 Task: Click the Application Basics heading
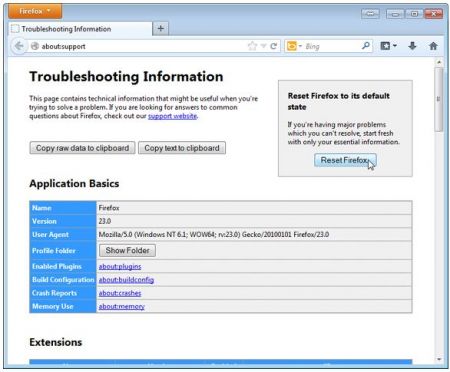click(x=74, y=183)
